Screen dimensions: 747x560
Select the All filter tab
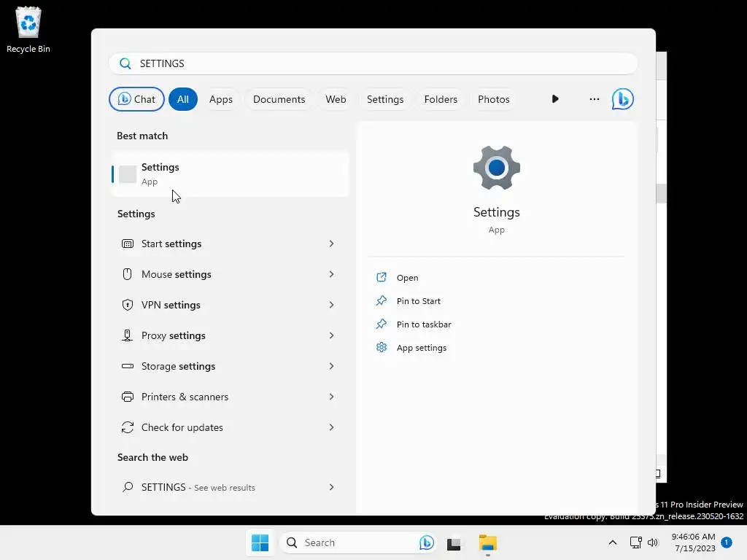183,99
